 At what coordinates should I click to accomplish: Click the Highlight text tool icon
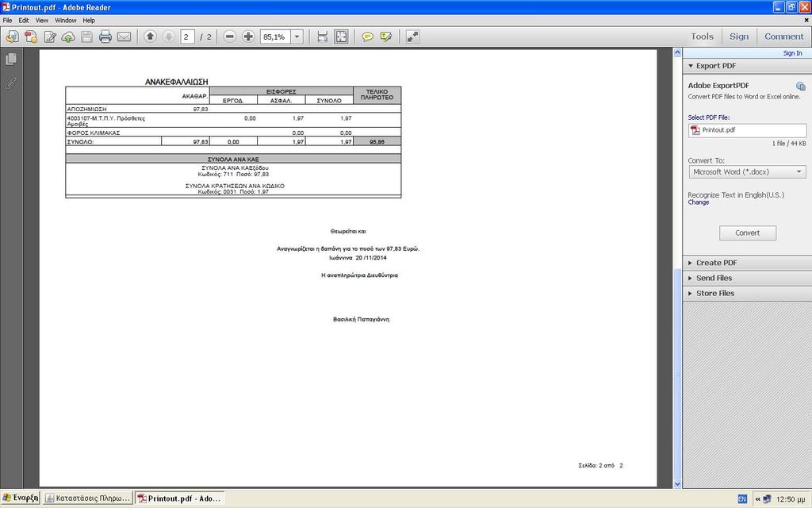[x=386, y=37]
